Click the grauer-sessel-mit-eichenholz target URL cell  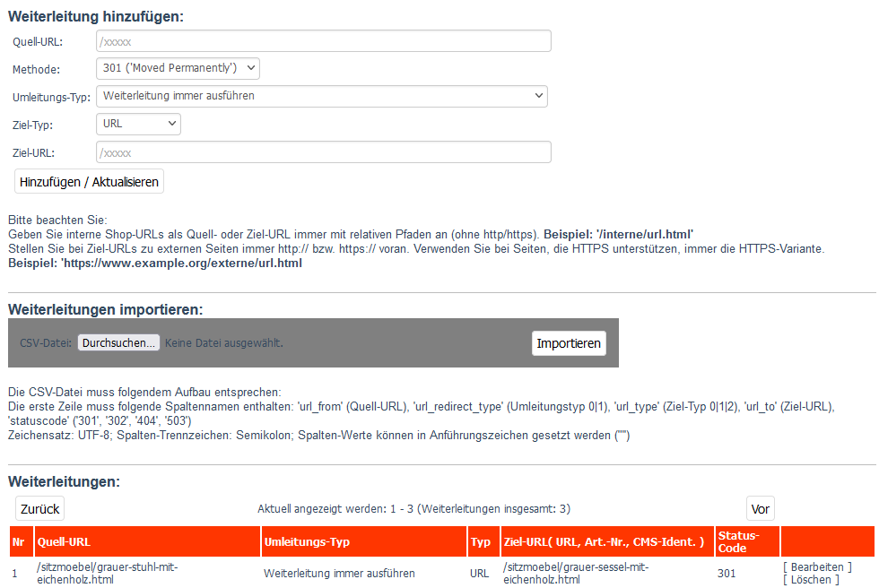[x=576, y=573]
